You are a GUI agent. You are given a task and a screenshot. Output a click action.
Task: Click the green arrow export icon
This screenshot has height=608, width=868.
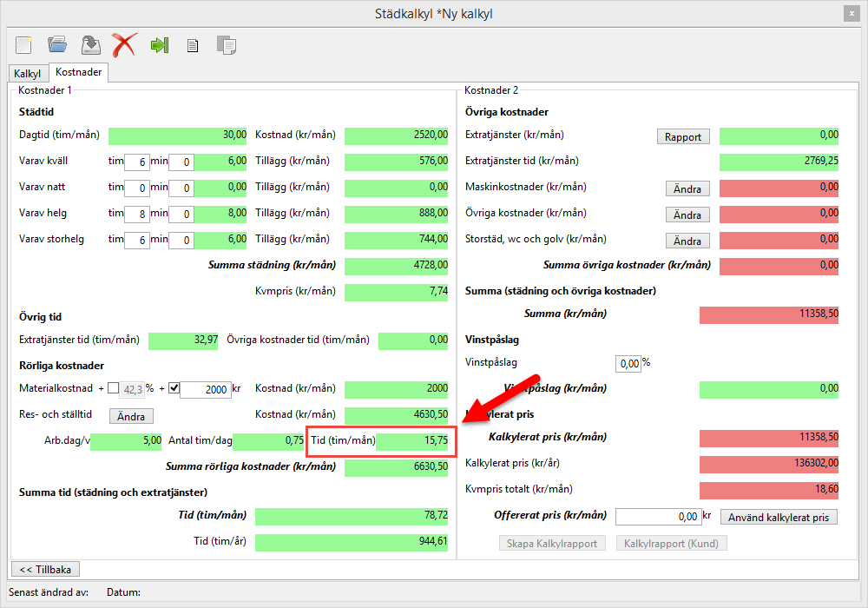pos(159,45)
